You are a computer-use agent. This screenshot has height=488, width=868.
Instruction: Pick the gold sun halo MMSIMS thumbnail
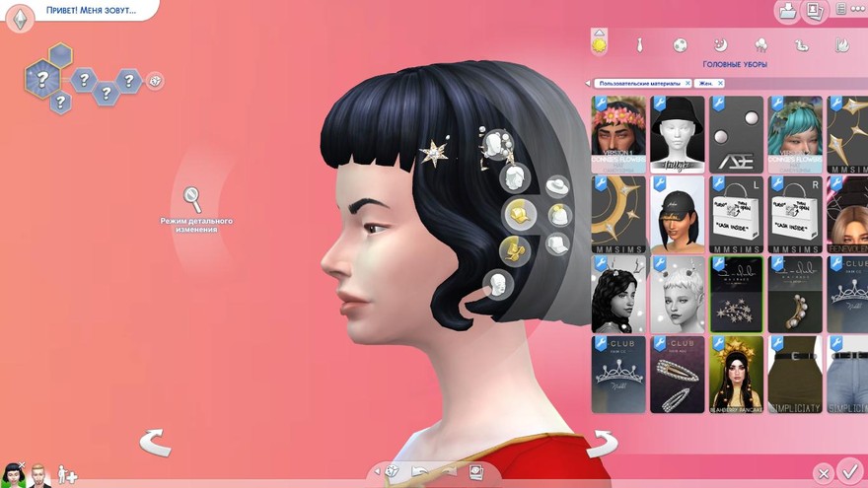click(618, 215)
